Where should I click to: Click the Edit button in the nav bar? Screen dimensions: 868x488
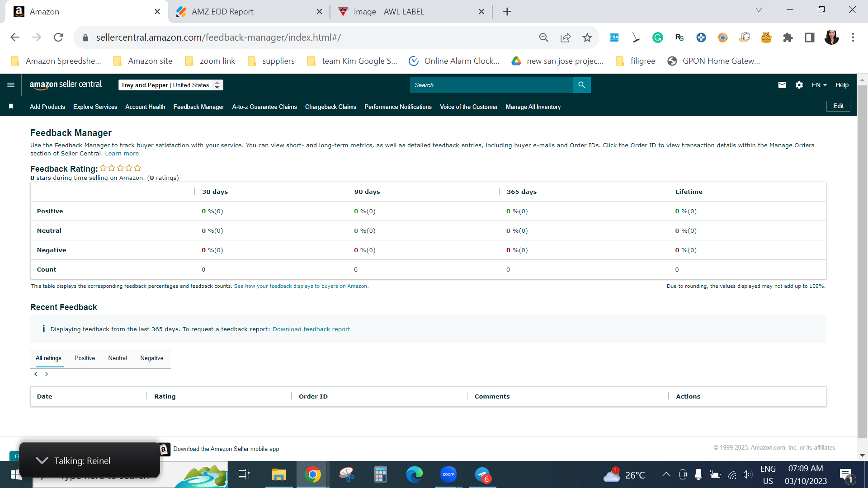coord(838,106)
